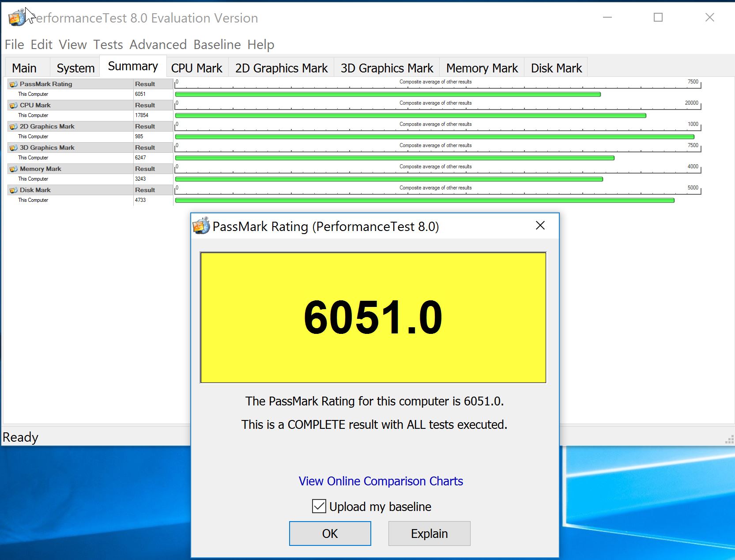Close the PassMark Rating dialog

(540, 226)
